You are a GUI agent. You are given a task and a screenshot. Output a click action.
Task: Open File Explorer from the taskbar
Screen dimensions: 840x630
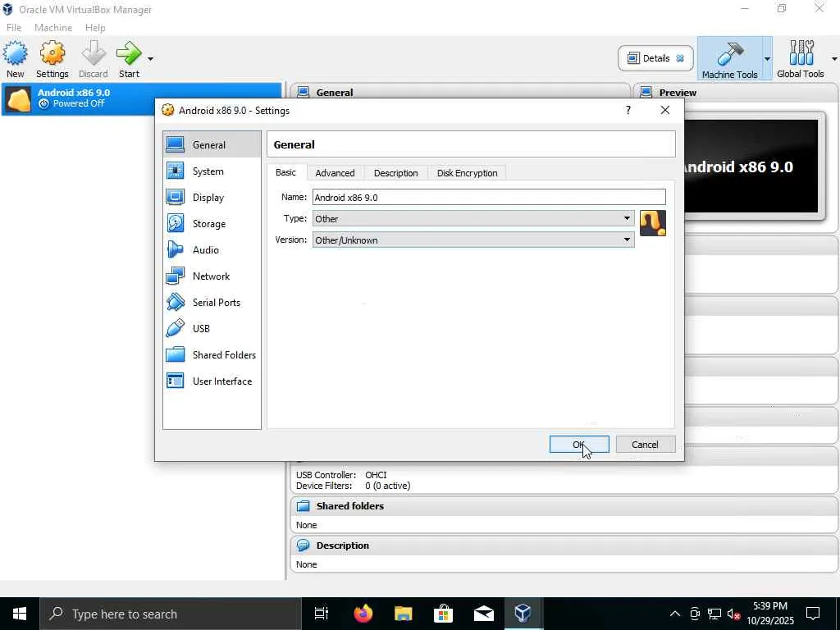point(403,614)
